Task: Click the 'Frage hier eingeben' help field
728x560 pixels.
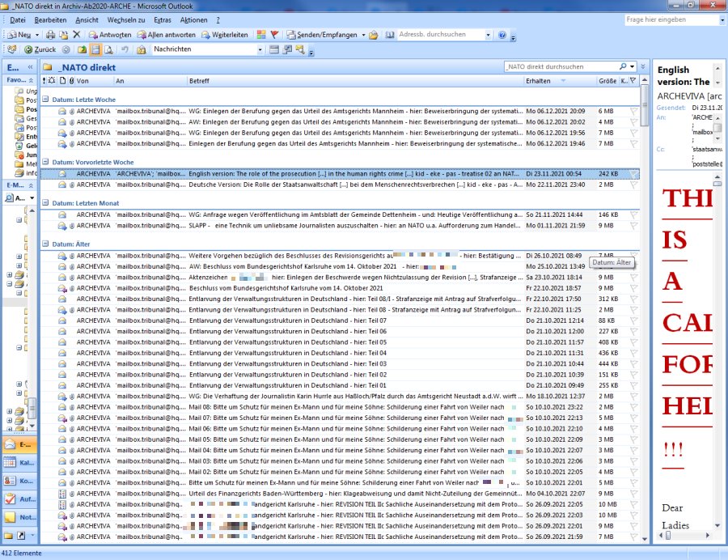Action: (671, 19)
